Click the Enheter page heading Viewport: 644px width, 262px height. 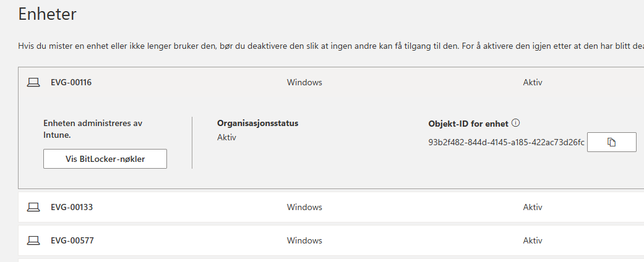point(47,14)
